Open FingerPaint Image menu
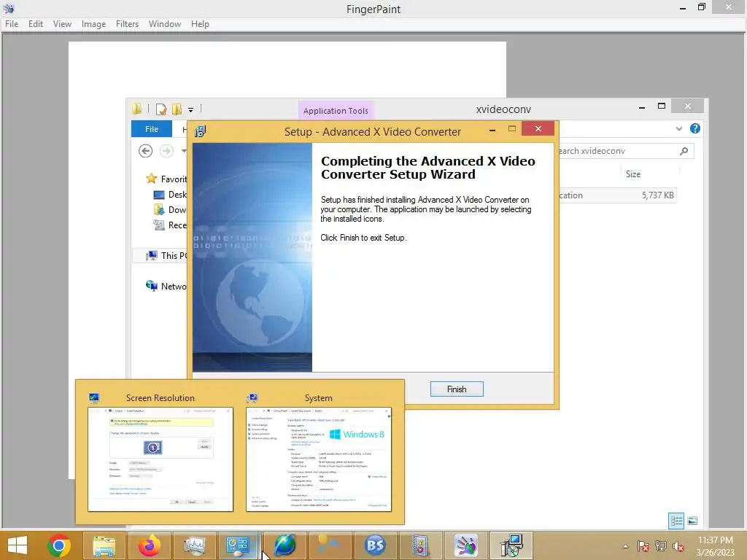This screenshot has height=560, width=747. tap(94, 24)
